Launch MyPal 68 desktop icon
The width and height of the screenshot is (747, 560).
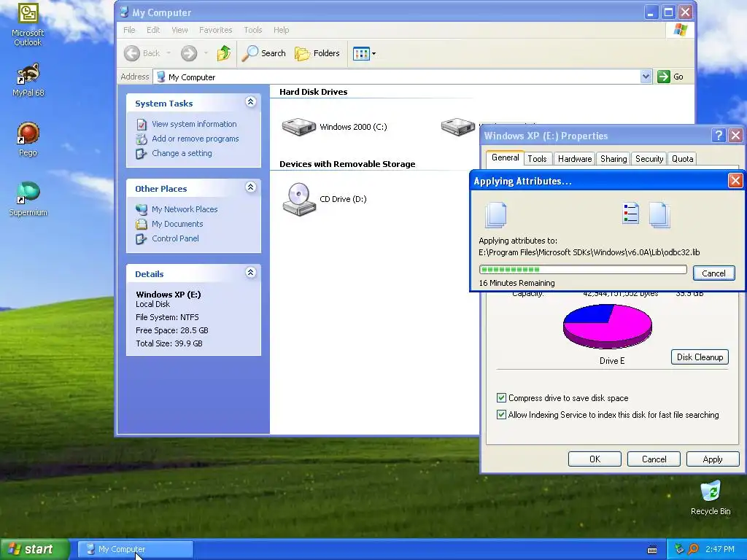[28, 80]
